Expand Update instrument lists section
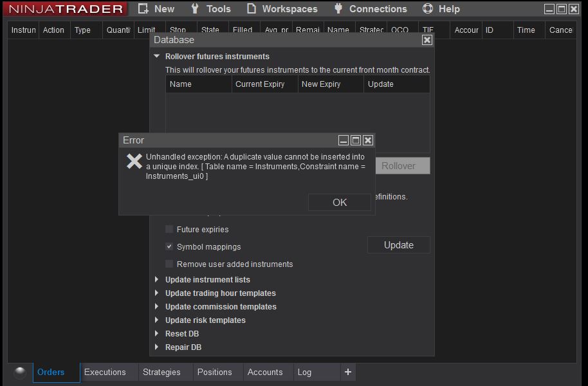The height and width of the screenshot is (386, 588). (157, 279)
